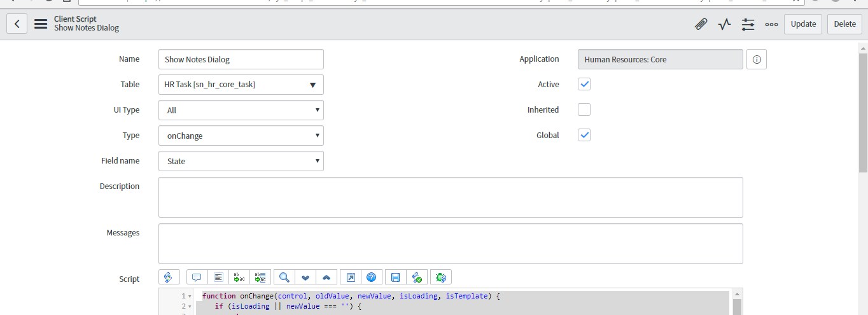Click the format code icon
Screen dimensions: 868x315
pos(218,277)
